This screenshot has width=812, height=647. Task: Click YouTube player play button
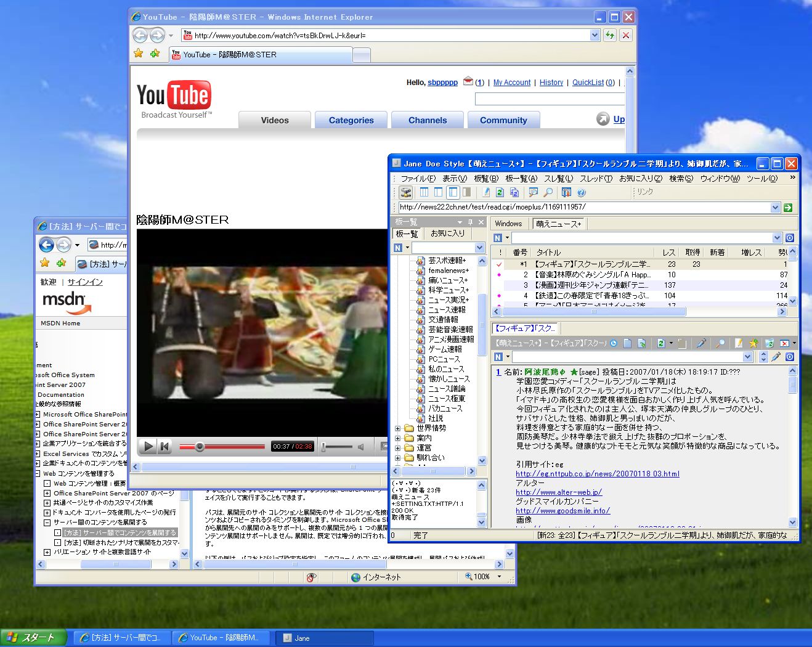[148, 446]
